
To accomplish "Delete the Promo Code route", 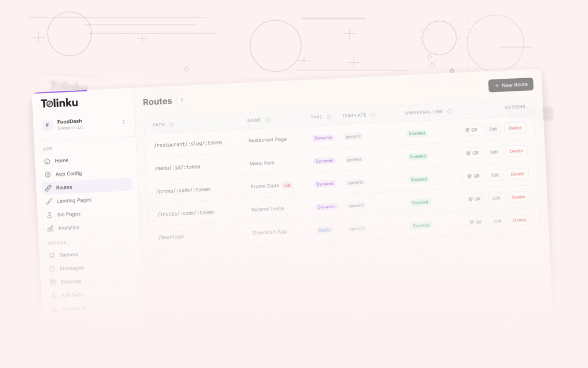I will pos(517,174).
